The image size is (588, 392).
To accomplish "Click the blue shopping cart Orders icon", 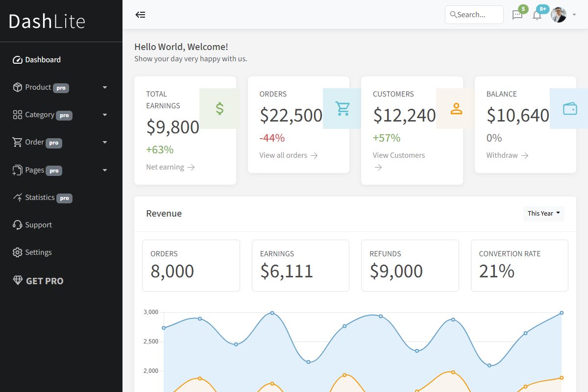I will coord(343,108).
